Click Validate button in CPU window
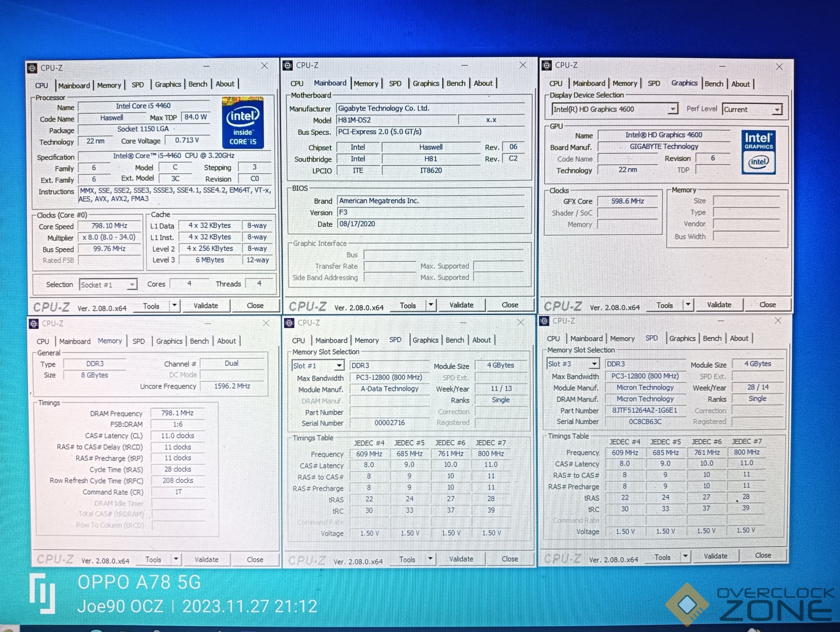The height and width of the screenshot is (632, 840). coord(206,305)
